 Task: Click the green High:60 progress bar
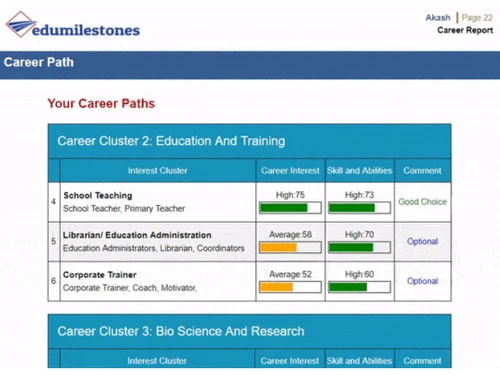[359, 287]
